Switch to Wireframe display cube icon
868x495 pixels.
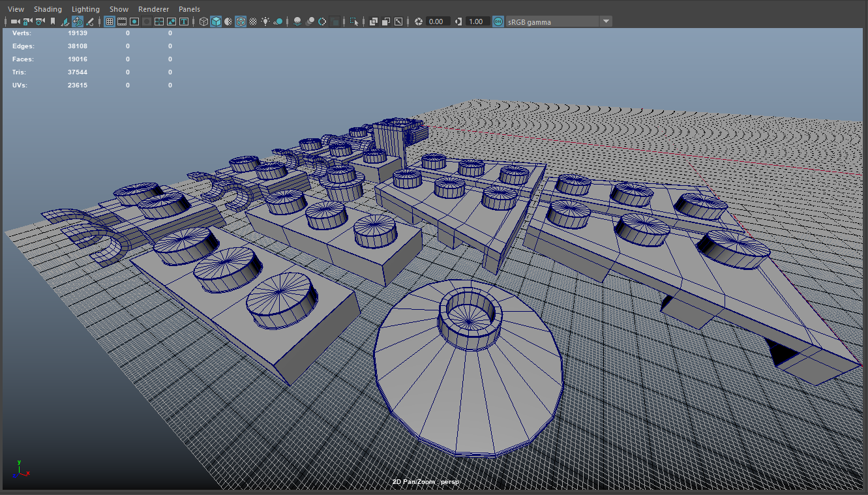(x=203, y=22)
